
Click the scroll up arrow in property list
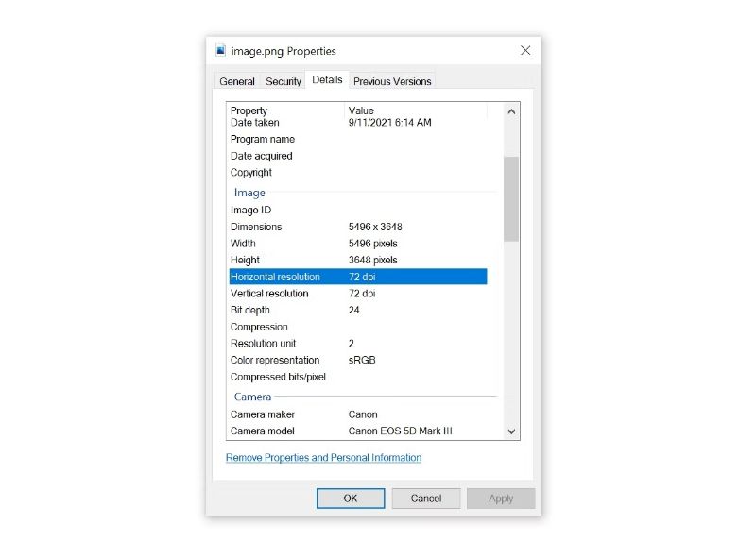tap(511, 111)
